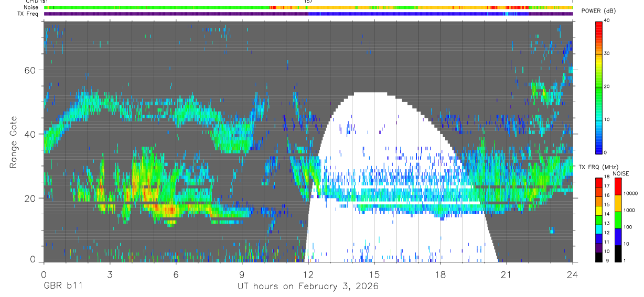Click the hour 3 tick label on the time axis
The image size is (644, 297).
pyautogui.click(x=110, y=274)
